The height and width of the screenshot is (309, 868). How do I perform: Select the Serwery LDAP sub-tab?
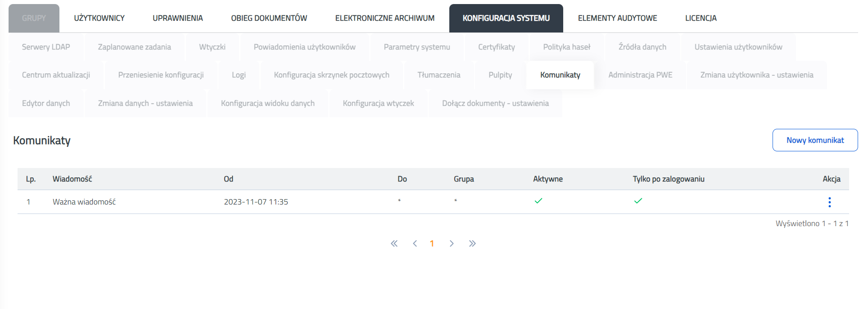46,47
